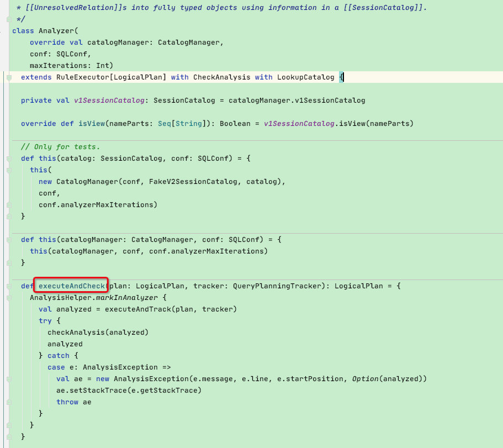Click 'new' keyword before CatalogManager(conf

click(45, 182)
